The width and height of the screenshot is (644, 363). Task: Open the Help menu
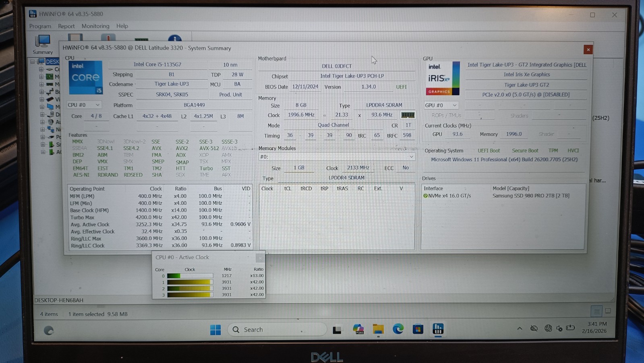(122, 26)
